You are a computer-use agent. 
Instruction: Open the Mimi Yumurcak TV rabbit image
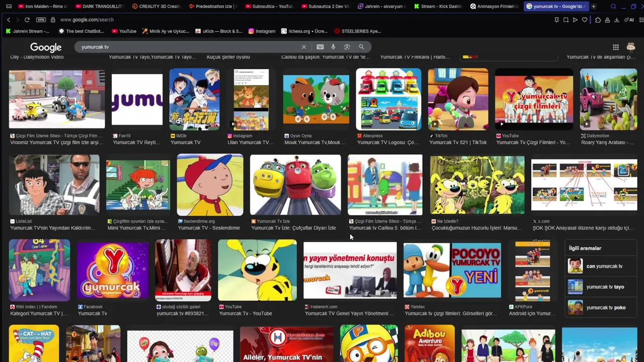[x=138, y=185]
